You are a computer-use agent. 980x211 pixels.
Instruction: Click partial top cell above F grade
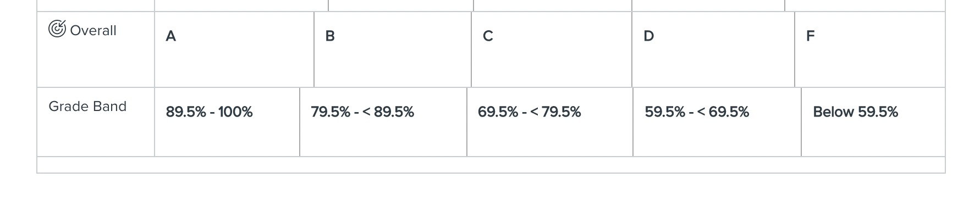point(865,5)
